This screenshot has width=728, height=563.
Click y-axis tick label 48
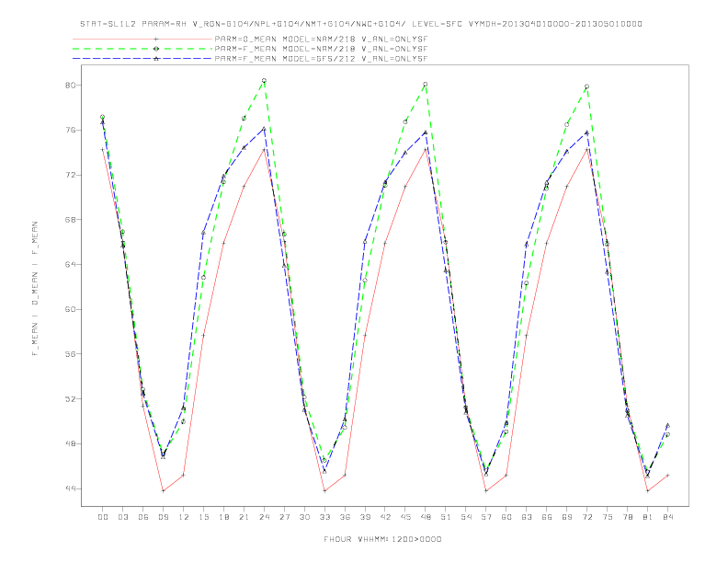click(x=70, y=443)
